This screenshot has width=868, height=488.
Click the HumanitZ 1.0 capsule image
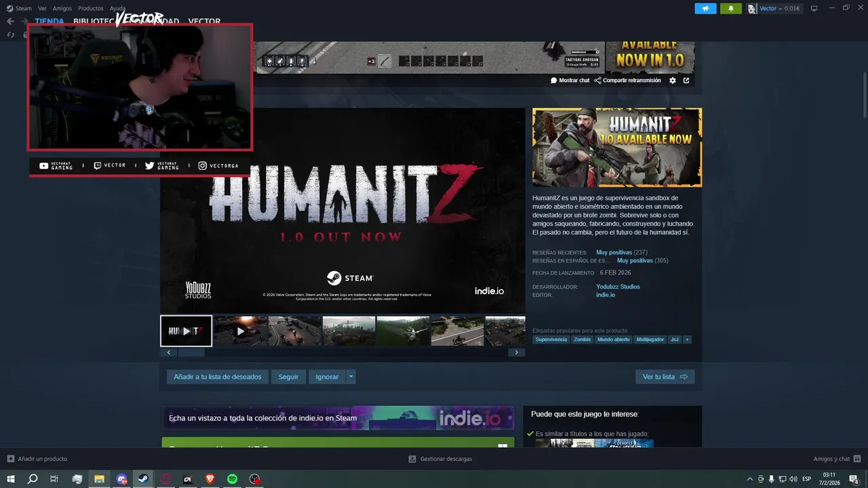[x=617, y=147]
